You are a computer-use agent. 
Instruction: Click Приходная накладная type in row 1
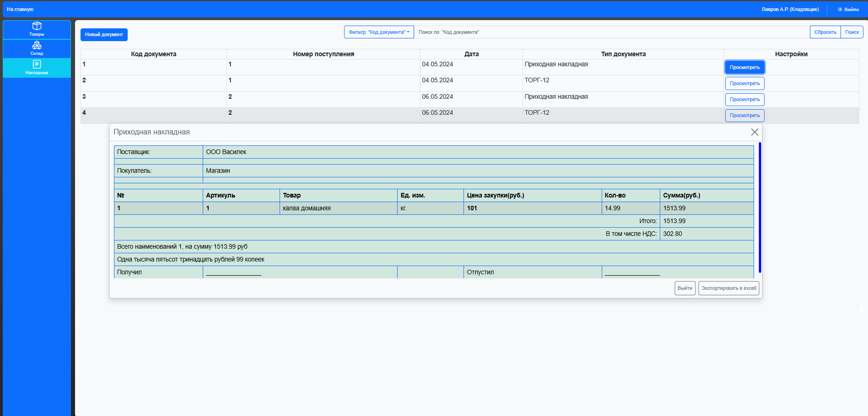point(556,64)
